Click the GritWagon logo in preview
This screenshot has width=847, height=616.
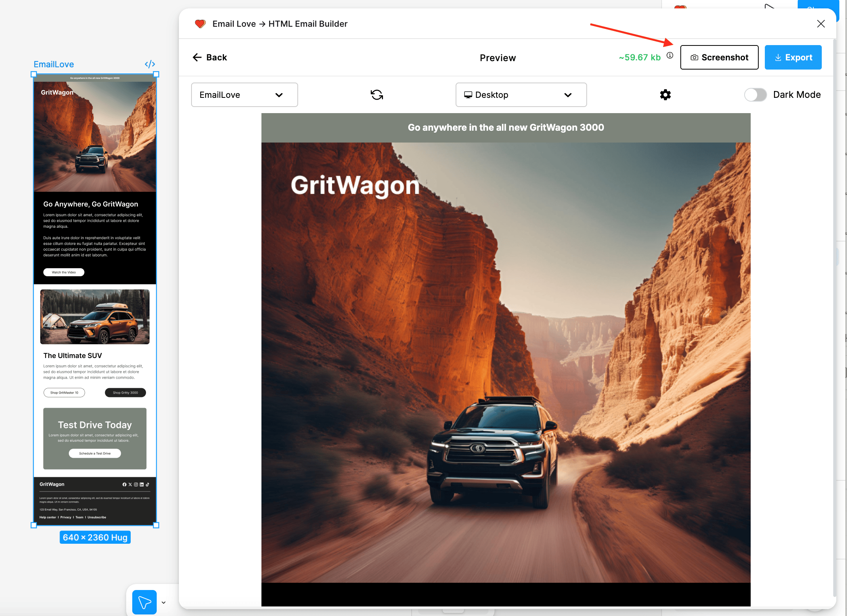coord(355,185)
